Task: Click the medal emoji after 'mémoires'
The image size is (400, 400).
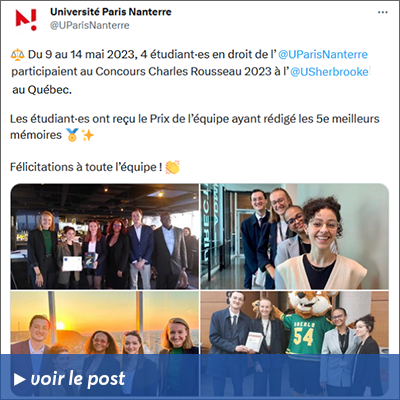Action: point(72,135)
